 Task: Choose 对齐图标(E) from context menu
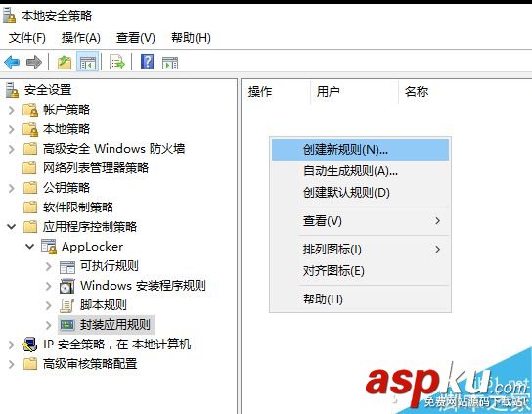pyautogui.click(x=360, y=271)
